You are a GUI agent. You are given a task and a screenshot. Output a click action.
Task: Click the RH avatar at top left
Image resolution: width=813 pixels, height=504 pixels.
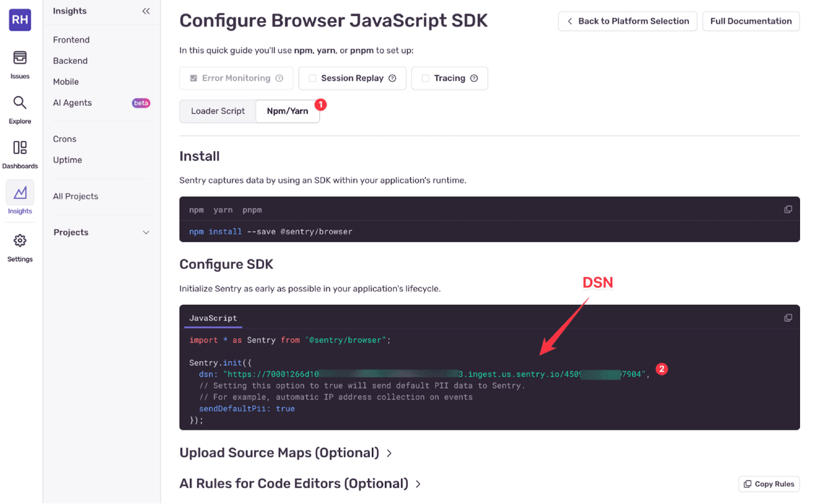20,20
